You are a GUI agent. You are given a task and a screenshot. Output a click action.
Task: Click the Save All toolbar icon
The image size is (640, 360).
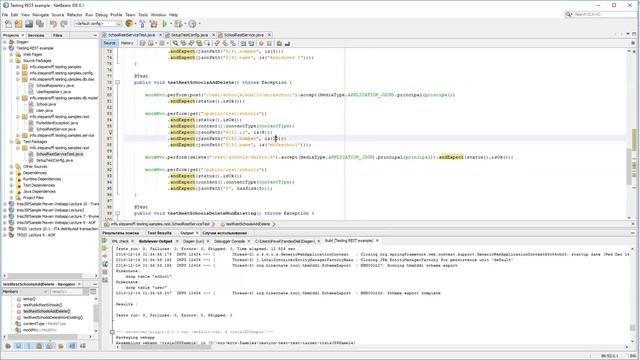[40, 24]
